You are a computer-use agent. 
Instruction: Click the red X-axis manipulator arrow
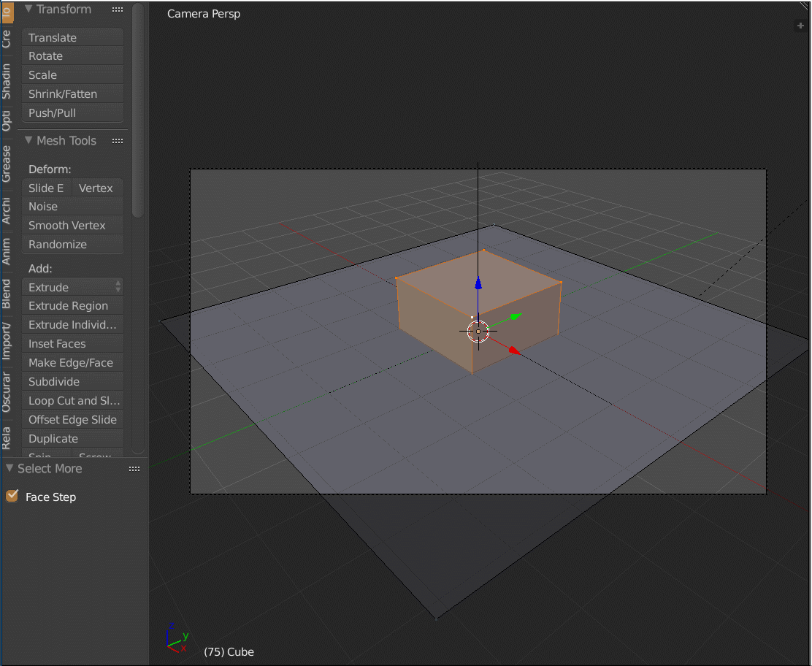[512, 350]
